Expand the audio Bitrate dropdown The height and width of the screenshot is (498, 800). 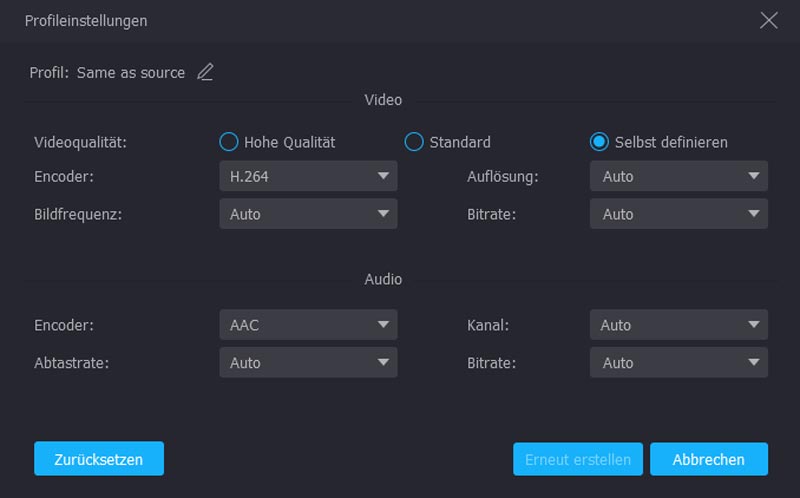tap(678, 363)
